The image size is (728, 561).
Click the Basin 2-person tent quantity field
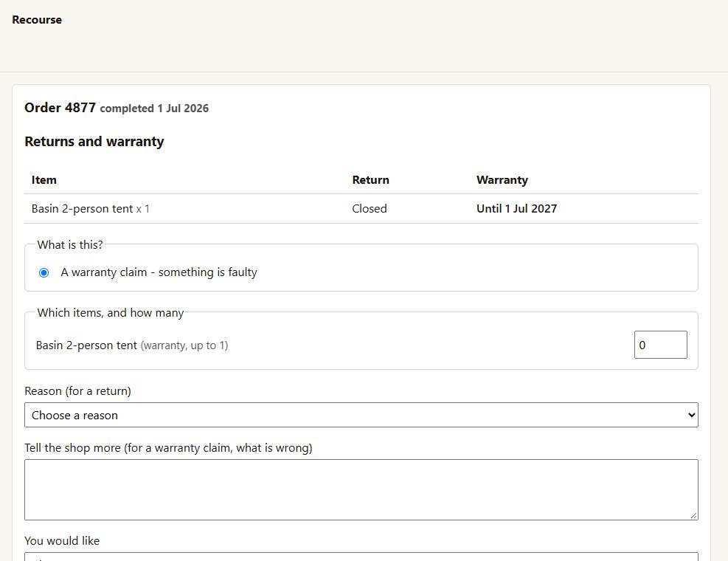[661, 345]
